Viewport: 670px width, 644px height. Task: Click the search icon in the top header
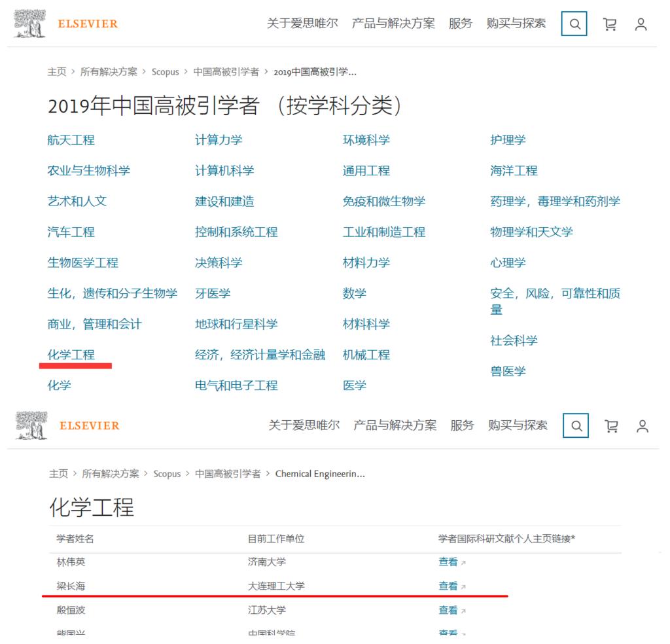[x=574, y=24]
